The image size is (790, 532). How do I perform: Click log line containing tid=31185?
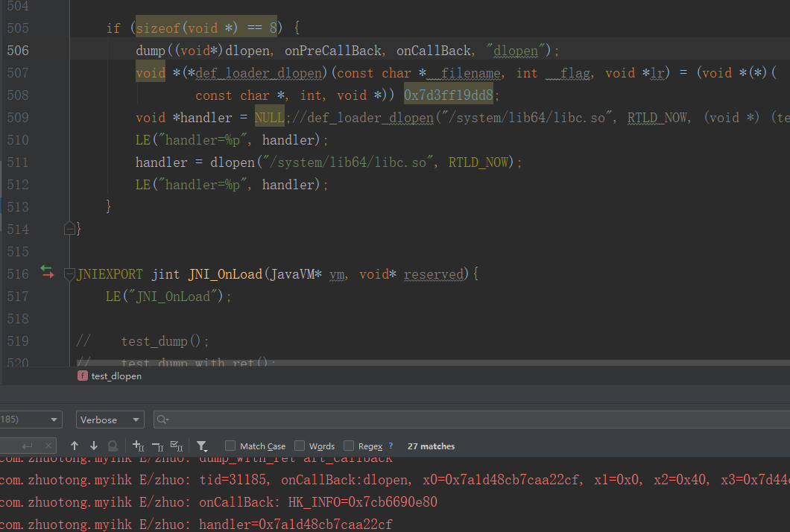pos(395,480)
